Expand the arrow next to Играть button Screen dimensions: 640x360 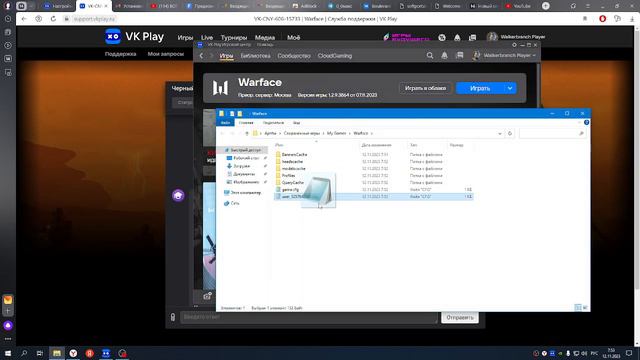[510, 88]
